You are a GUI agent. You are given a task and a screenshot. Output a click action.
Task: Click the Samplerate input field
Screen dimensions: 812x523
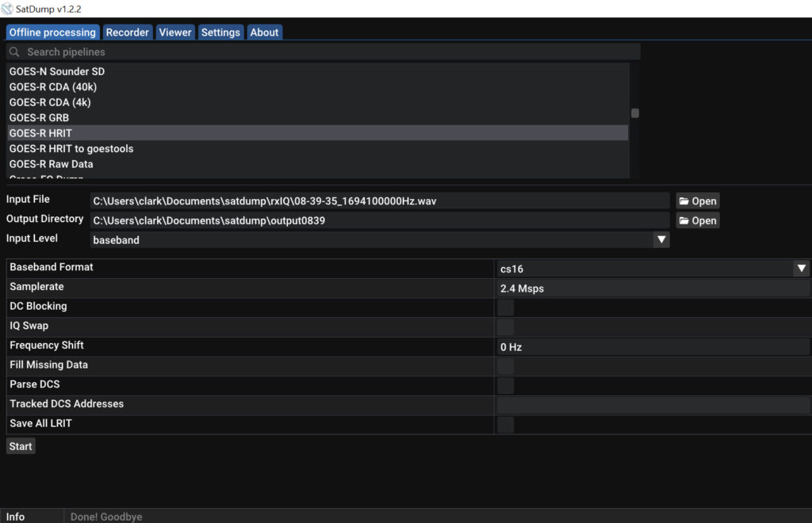[653, 288]
